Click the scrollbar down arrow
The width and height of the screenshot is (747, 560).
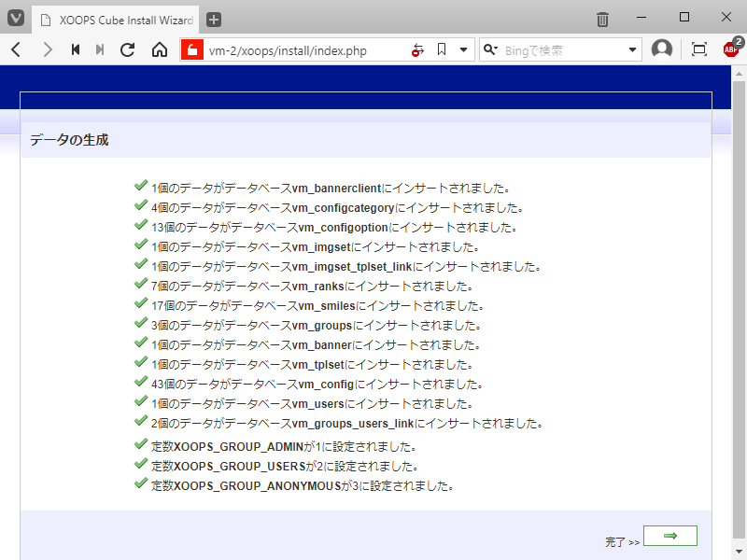point(739,551)
